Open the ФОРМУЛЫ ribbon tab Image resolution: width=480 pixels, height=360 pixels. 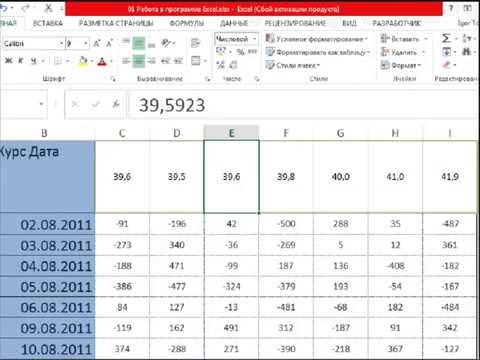(x=187, y=23)
